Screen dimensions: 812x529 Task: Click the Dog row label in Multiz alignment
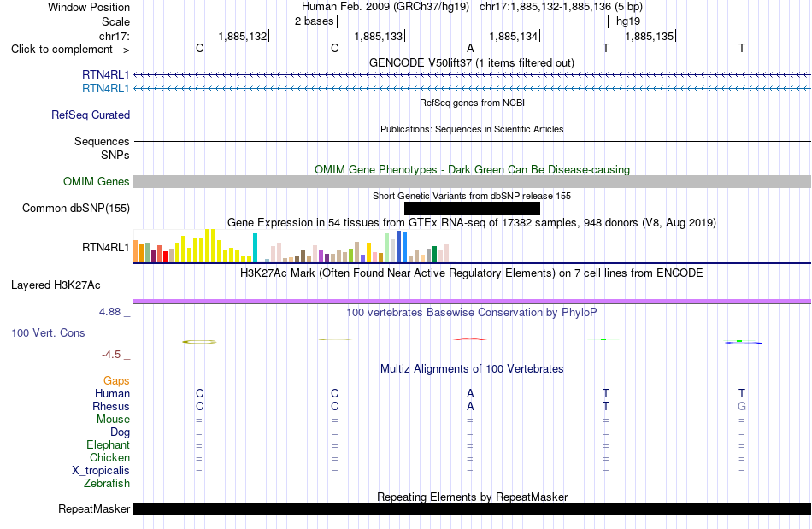point(120,432)
